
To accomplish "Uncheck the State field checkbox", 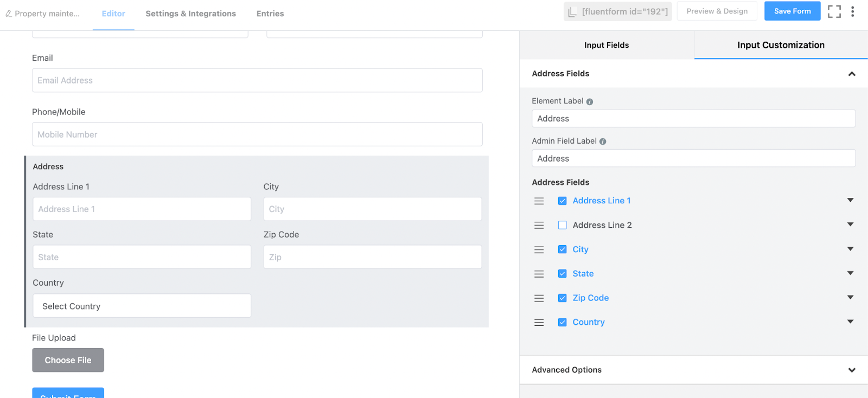I will coord(563,274).
